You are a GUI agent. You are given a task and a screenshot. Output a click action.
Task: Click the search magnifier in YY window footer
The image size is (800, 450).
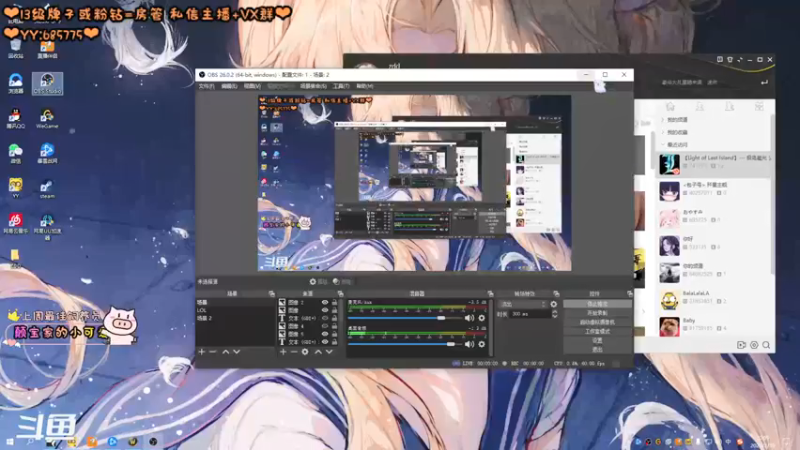(x=766, y=345)
